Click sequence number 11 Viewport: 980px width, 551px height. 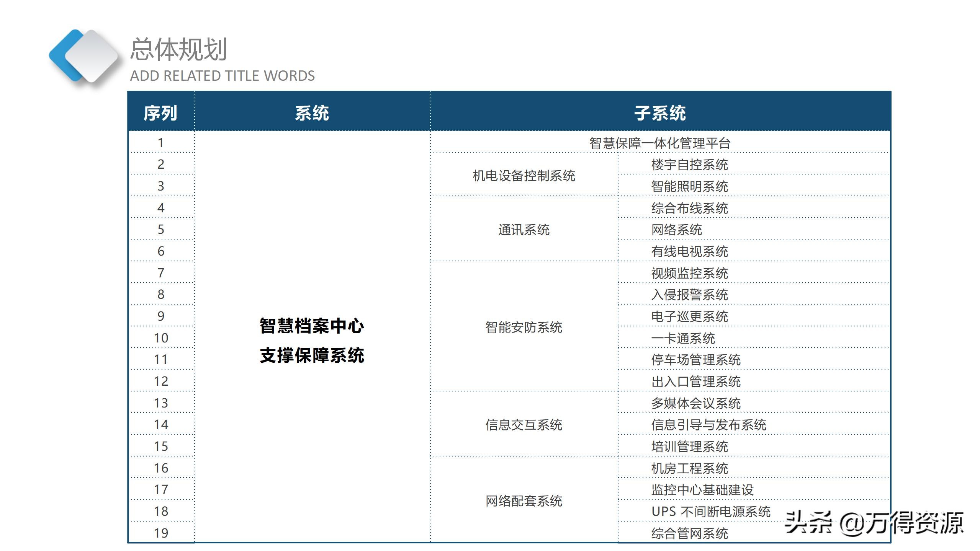tap(161, 360)
